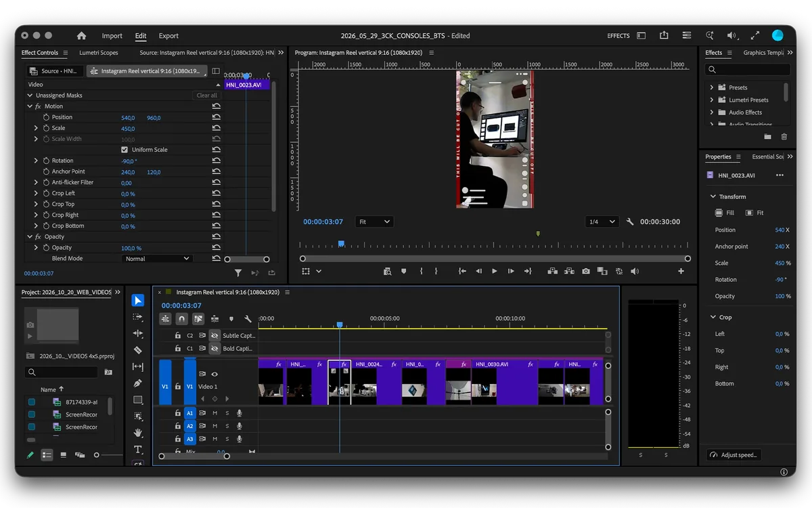812x508 pixels.
Task: Toggle Snap in Timeline magnet
Action: (181, 318)
